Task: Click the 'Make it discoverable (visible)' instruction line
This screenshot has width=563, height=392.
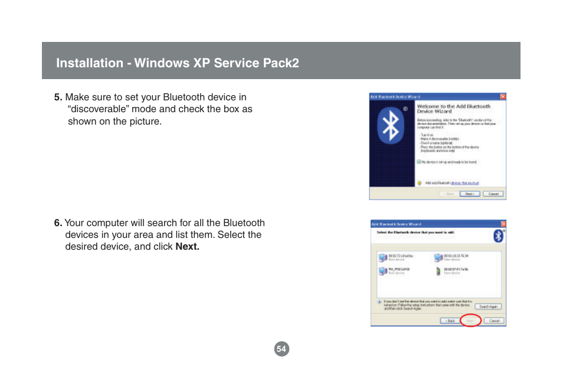Action: [x=440, y=139]
